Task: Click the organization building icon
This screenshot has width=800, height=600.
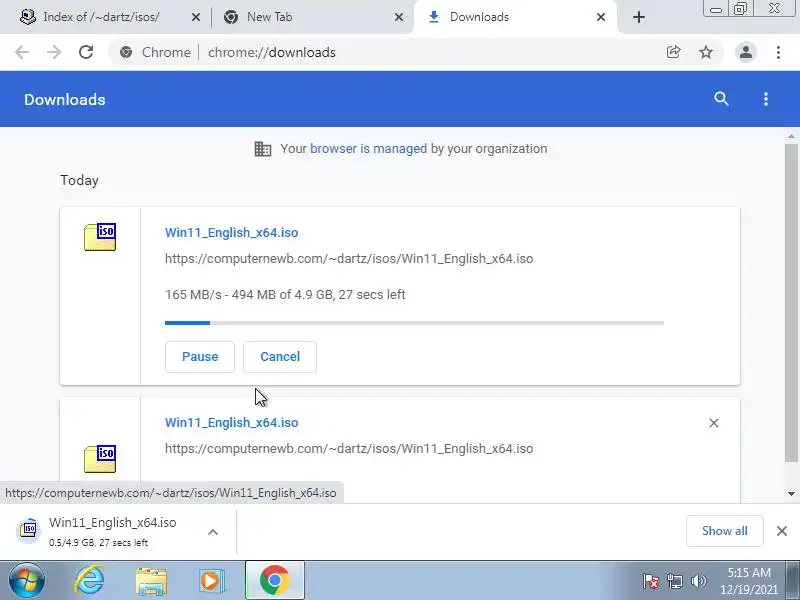Action: 263,149
